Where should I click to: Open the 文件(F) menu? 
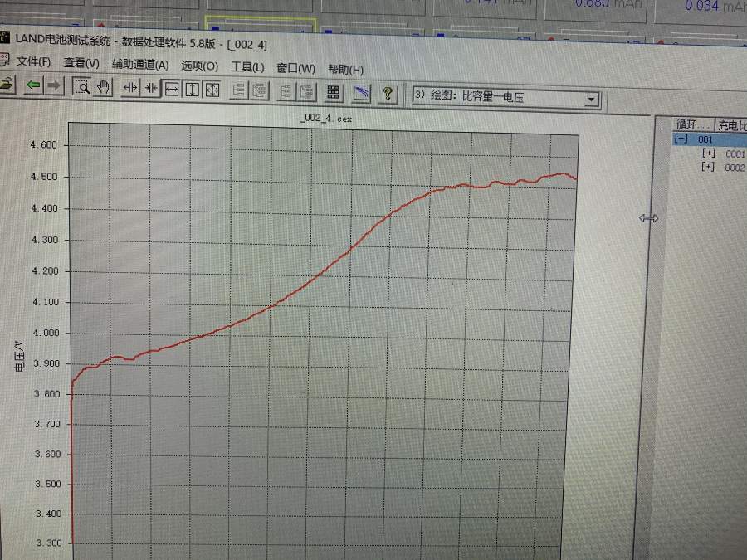[33, 62]
